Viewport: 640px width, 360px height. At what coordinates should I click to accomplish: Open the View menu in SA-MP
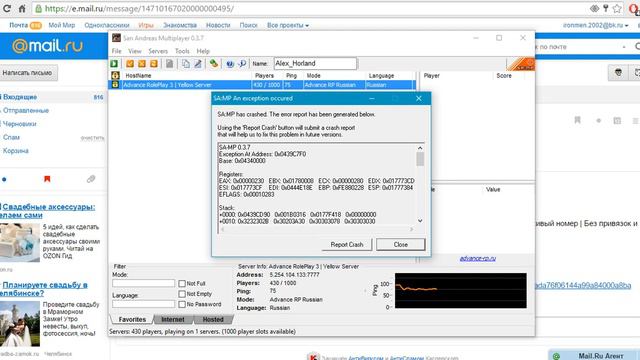point(135,51)
